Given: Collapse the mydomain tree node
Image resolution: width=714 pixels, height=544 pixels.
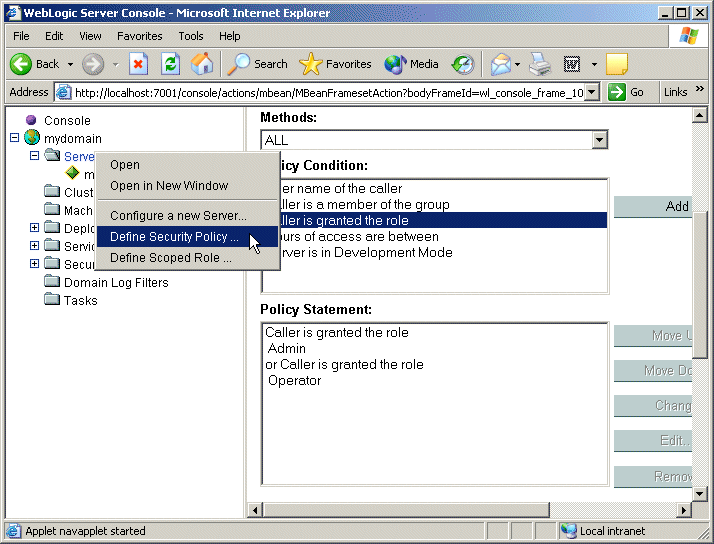Looking at the screenshot, I should coord(15,137).
